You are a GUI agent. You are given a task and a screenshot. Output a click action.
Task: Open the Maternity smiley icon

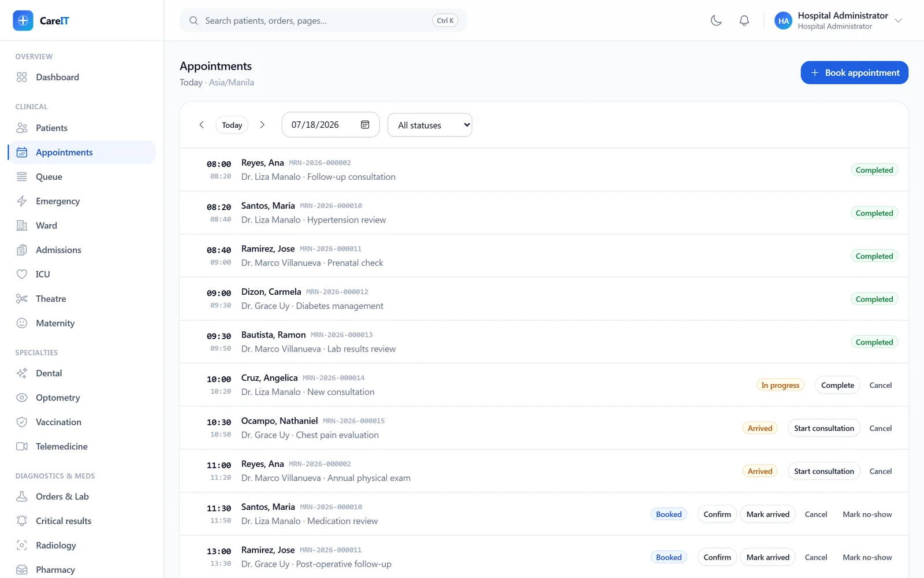click(22, 323)
